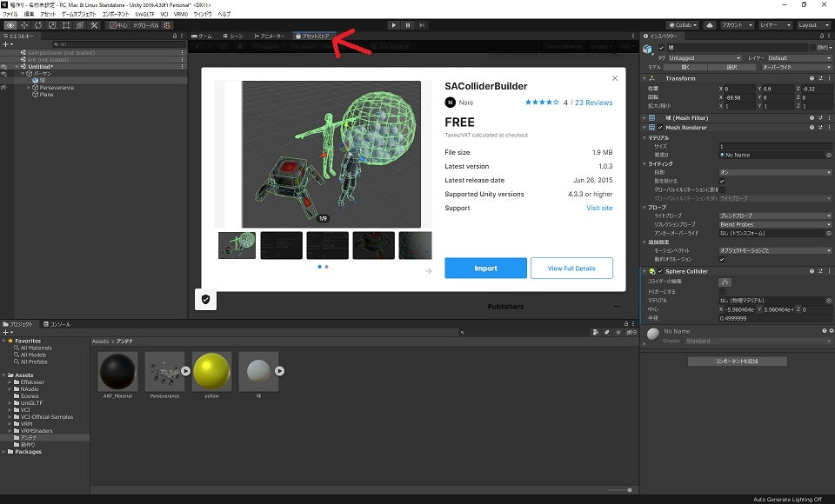Select the Move tool
This screenshot has width=835, height=504.
(24, 25)
